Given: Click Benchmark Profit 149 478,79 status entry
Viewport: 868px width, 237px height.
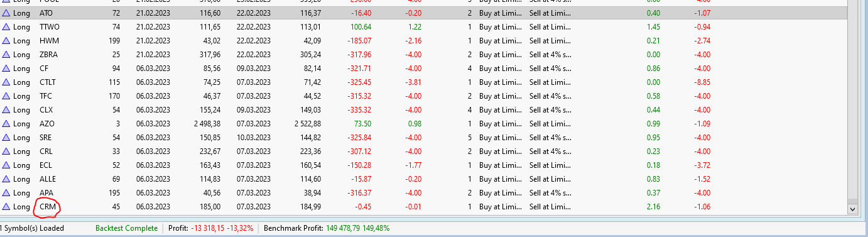Looking at the screenshot, I should [327, 228].
